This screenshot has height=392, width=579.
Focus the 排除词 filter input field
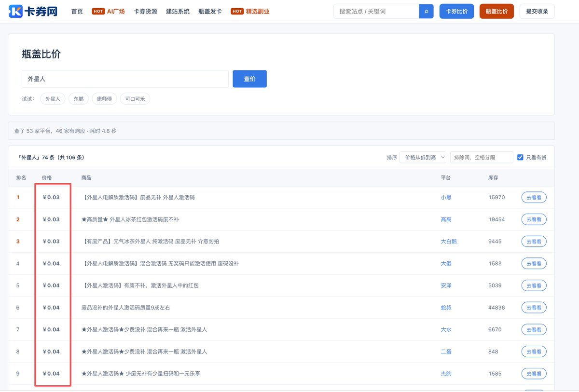[482, 157]
